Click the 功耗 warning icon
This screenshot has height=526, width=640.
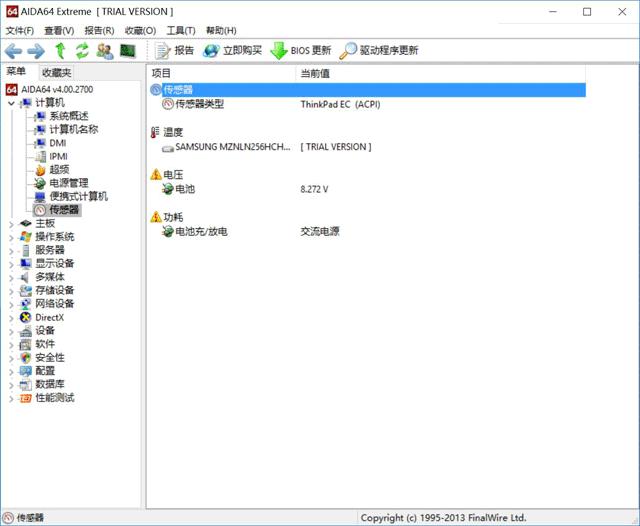tap(156, 217)
